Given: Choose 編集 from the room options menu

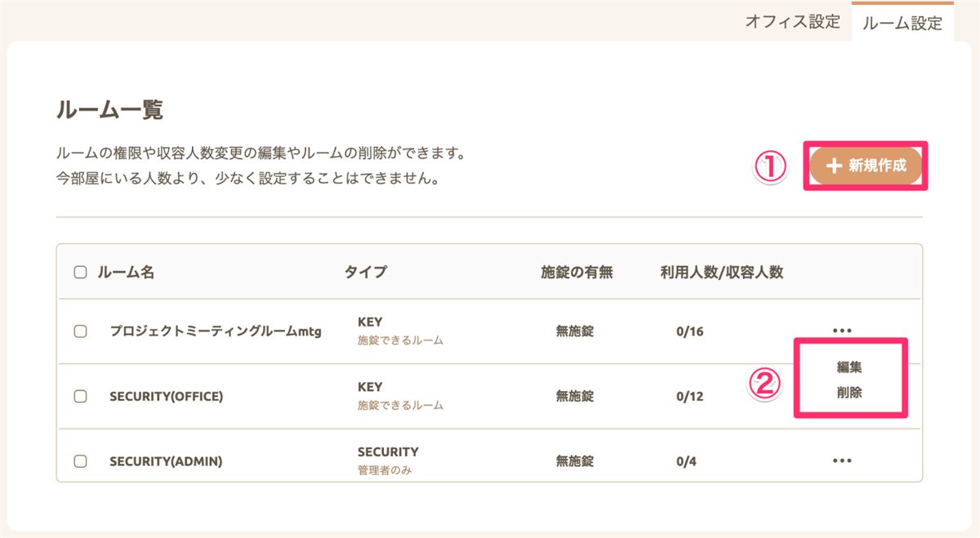Looking at the screenshot, I should pos(849,367).
